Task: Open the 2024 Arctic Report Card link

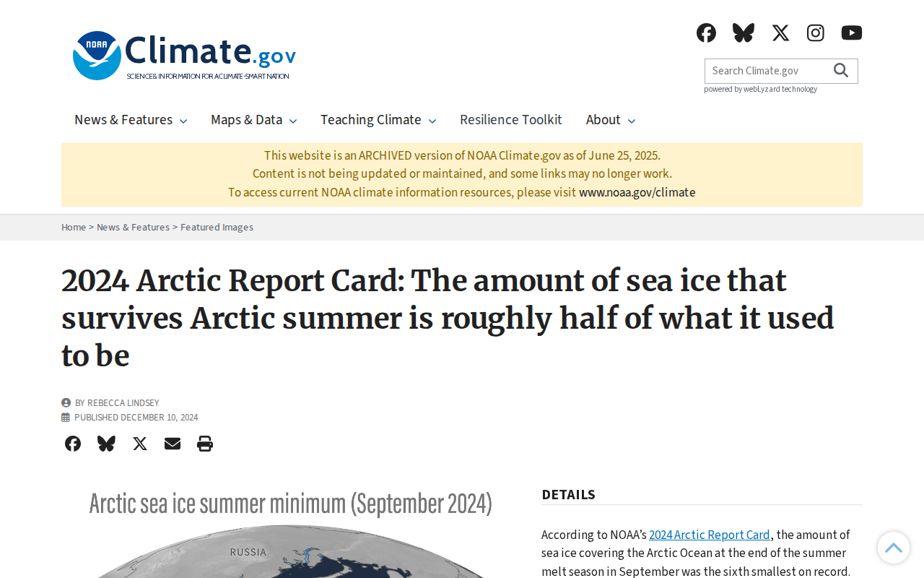Action: 710,535
